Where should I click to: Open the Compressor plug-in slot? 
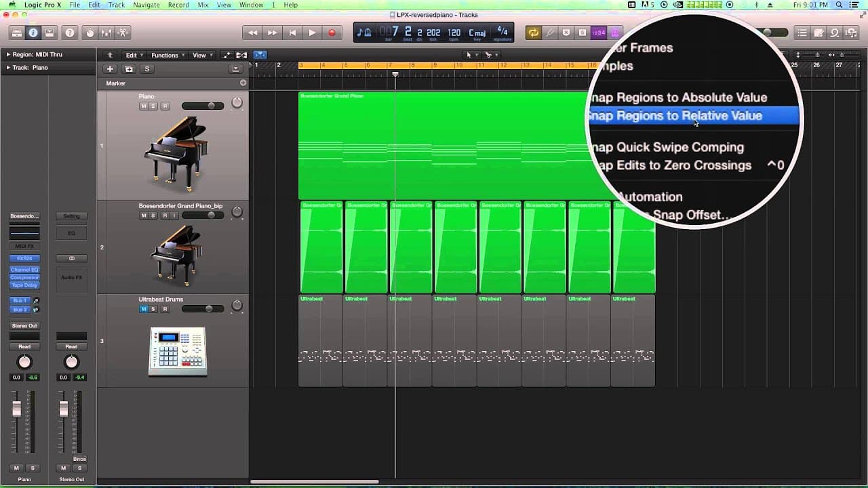pos(24,277)
